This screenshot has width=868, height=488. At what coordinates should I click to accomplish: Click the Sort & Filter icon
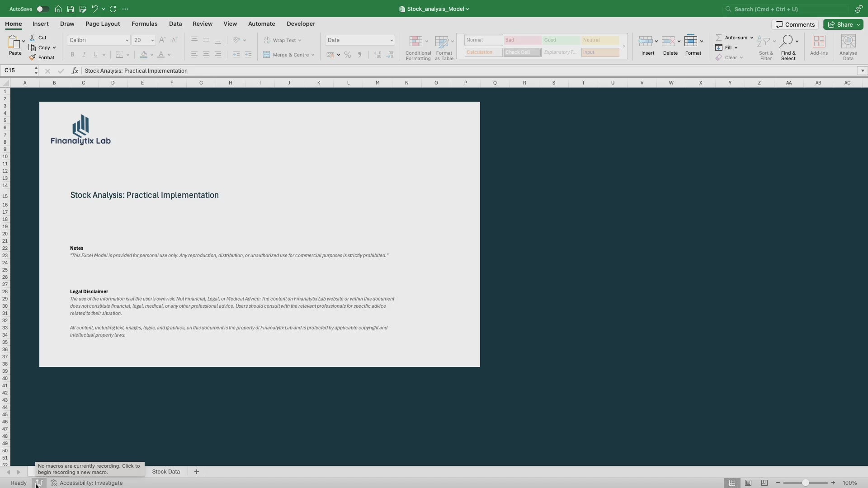click(x=764, y=42)
